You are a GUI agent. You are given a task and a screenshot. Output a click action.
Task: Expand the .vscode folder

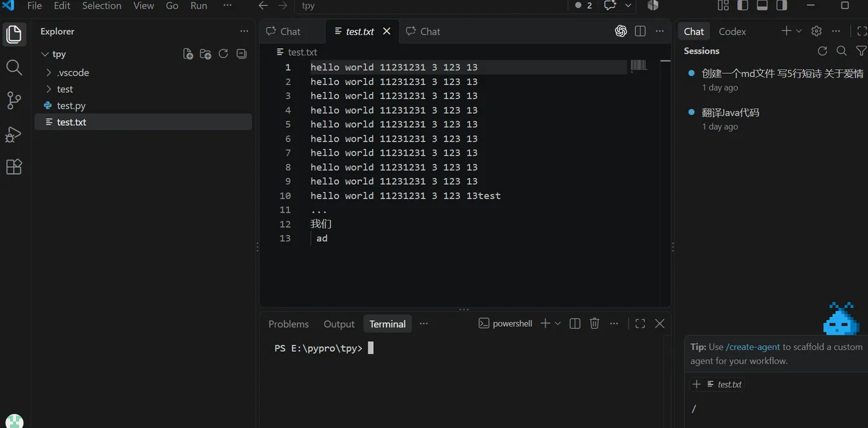coord(49,73)
